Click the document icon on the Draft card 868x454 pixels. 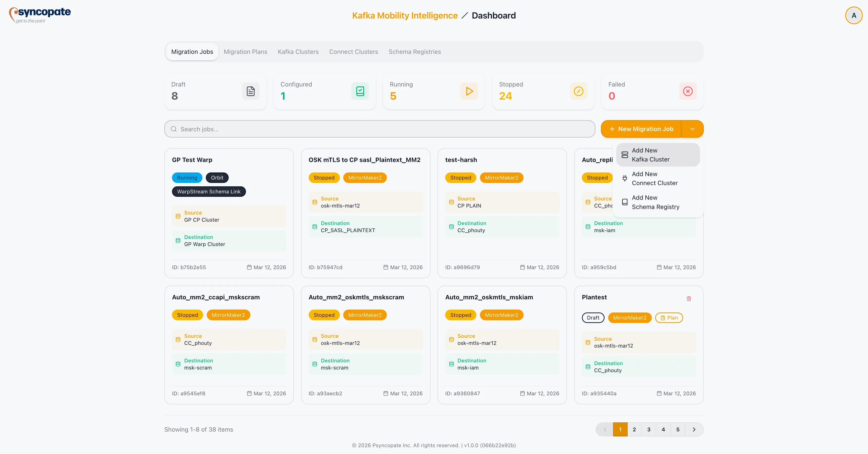(x=250, y=91)
